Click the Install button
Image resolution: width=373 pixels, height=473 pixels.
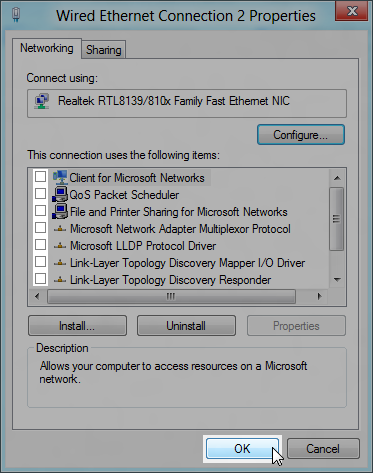(77, 326)
